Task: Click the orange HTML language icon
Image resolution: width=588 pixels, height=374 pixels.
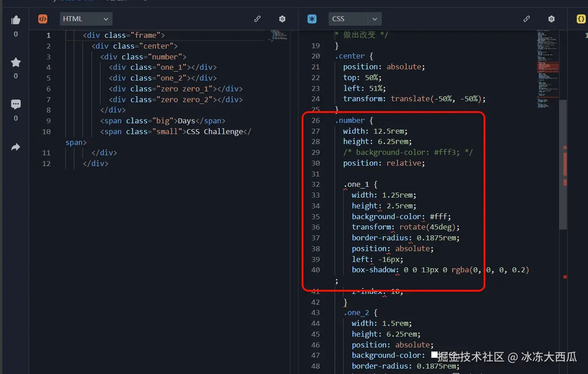Action: [x=43, y=19]
